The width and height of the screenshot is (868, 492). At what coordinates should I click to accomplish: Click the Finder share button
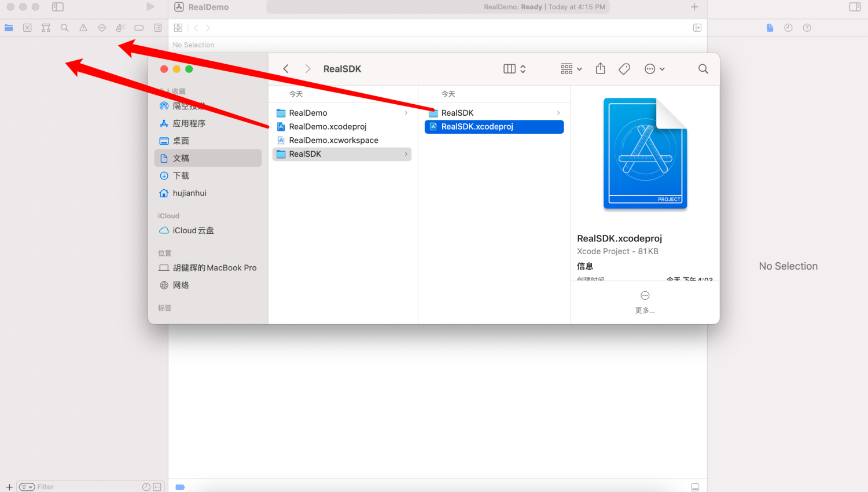tap(601, 69)
